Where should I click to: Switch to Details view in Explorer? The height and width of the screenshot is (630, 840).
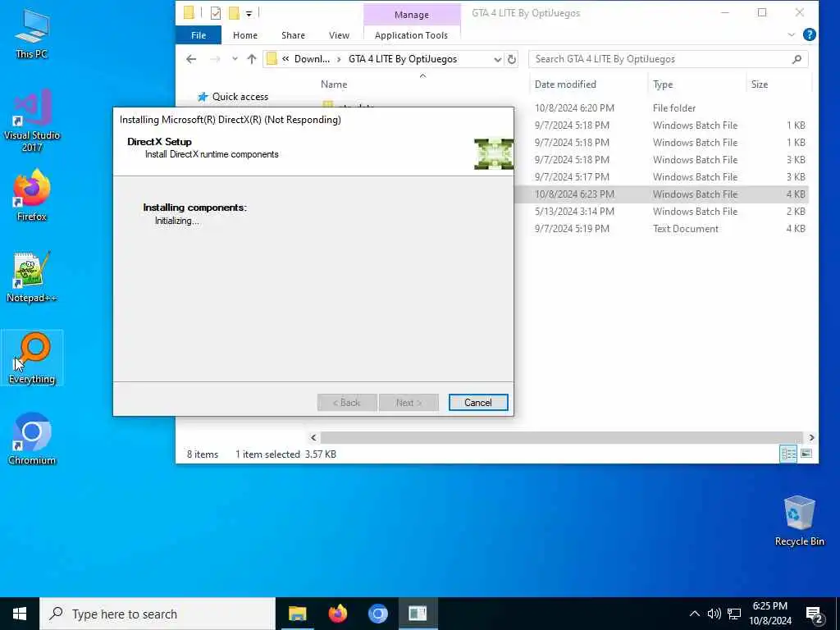click(788, 454)
